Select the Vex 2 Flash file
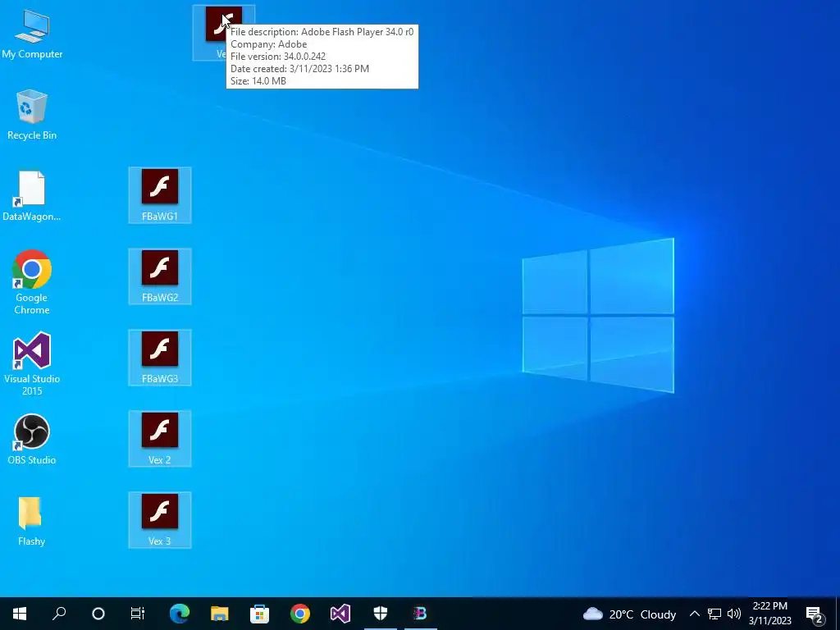This screenshot has width=840, height=630. 160,439
